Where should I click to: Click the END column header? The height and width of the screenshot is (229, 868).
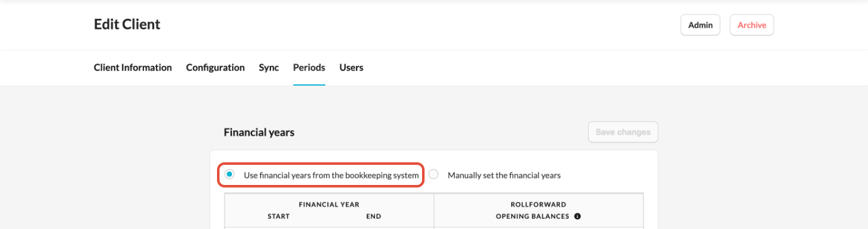[374, 216]
